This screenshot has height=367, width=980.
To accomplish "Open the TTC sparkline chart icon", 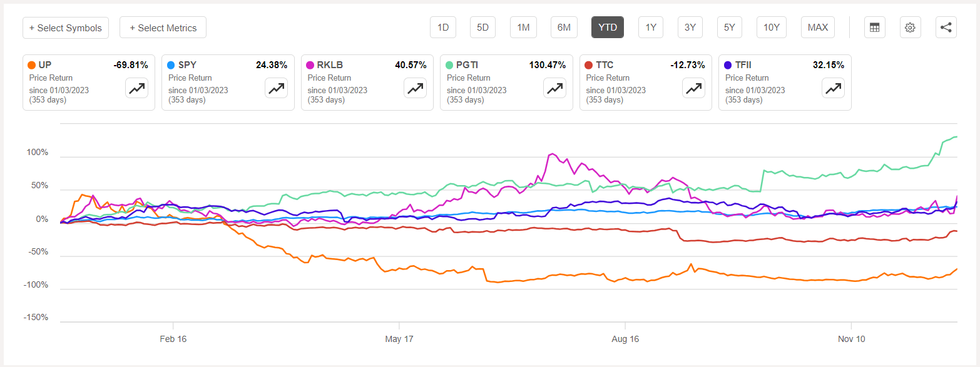I will tap(693, 88).
